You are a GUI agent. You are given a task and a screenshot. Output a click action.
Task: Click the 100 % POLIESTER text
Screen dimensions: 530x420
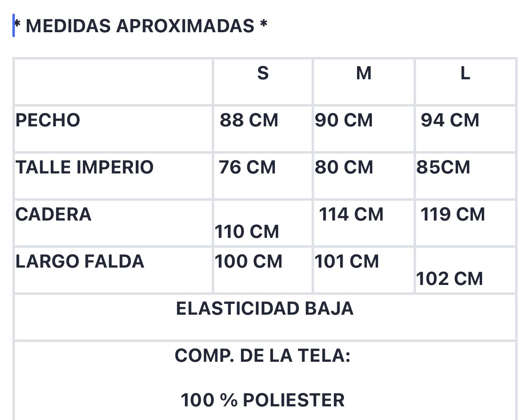(x=263, y=400)
